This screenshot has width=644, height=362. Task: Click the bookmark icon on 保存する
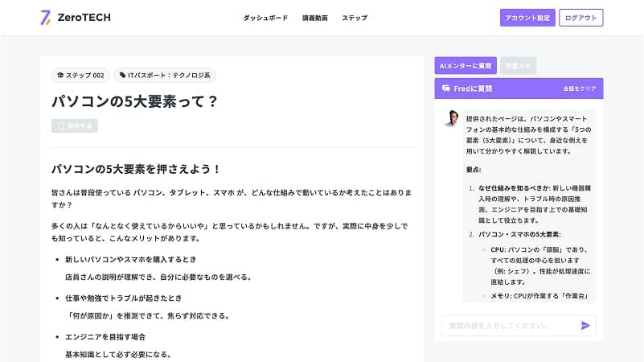60,125
